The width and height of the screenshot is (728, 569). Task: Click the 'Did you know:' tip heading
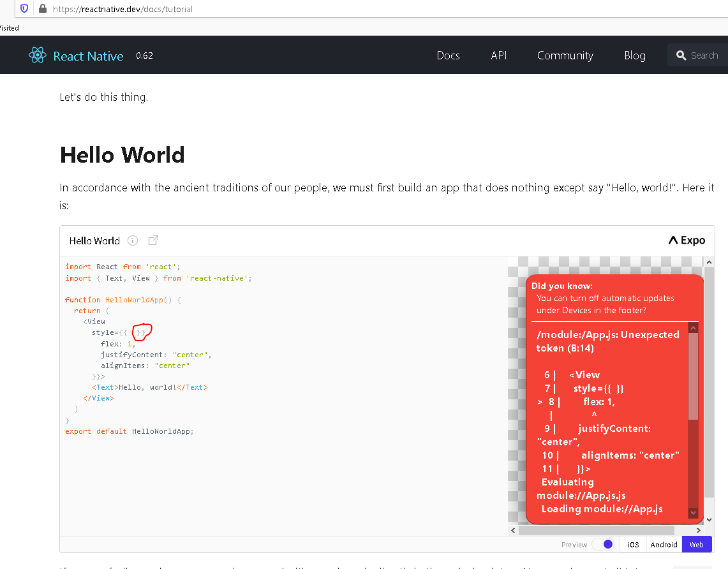[x=561, y=286]
